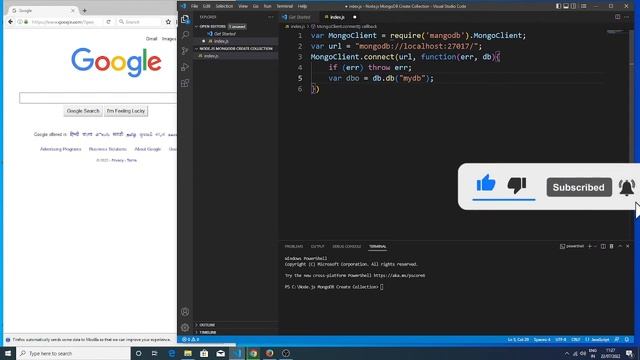640x360 pixels.
Task: Collapse the Open Editors section
Action: coord(212,27)
